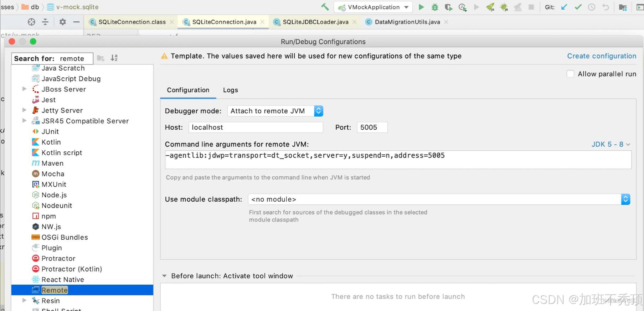This screenshot has width=644, height=311.
Task: Close the DataMigrationUtils.java tab
Action: tap(446, 22)
